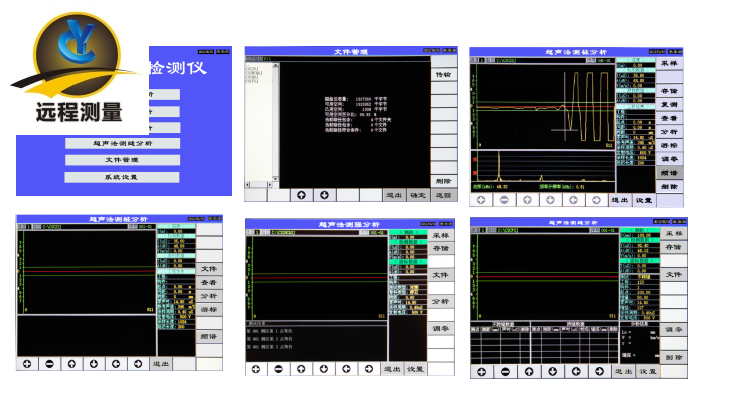Select first folder entry in file list
This screenshot has width=745, height=394.
tap(252, 69)
